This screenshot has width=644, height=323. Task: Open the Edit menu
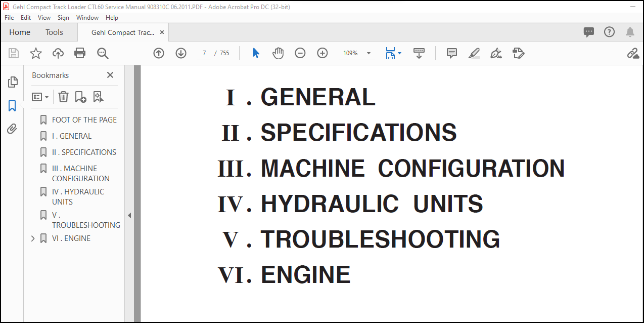[x=26, y=17]
